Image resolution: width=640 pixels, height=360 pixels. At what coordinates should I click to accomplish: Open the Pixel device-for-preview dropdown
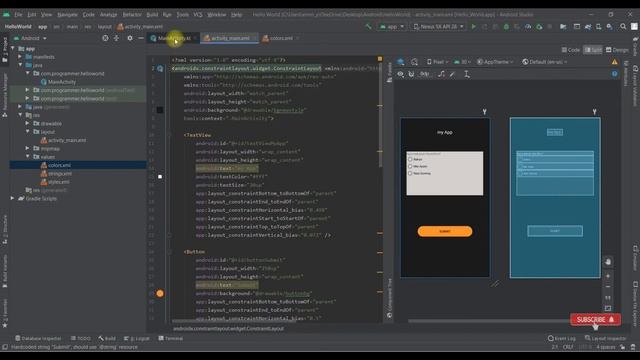pos(438,62)
